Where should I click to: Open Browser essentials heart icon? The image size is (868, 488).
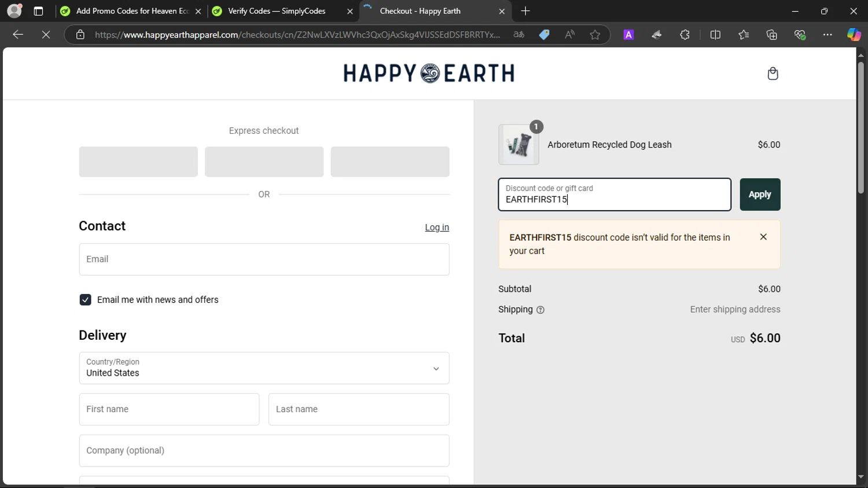click(800, 35)
